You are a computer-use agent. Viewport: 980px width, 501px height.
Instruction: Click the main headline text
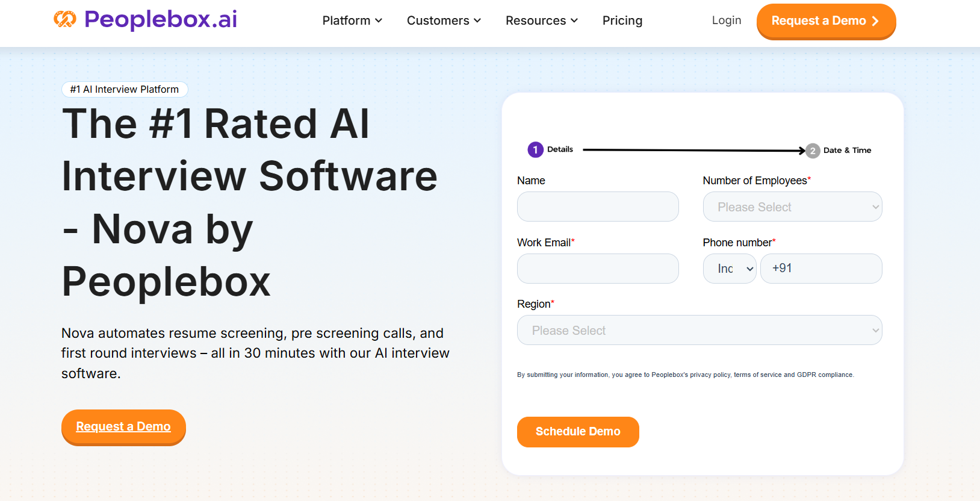click(250, 202)
